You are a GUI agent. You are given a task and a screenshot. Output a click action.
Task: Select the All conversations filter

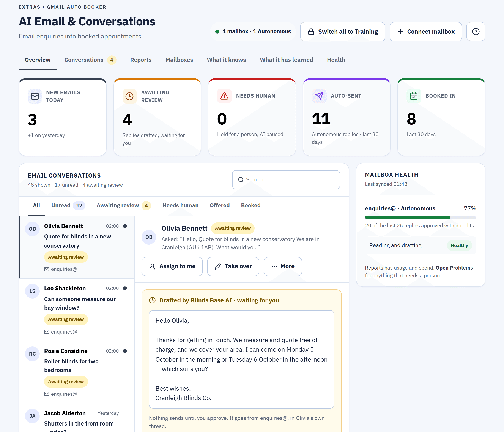point(36,206)
